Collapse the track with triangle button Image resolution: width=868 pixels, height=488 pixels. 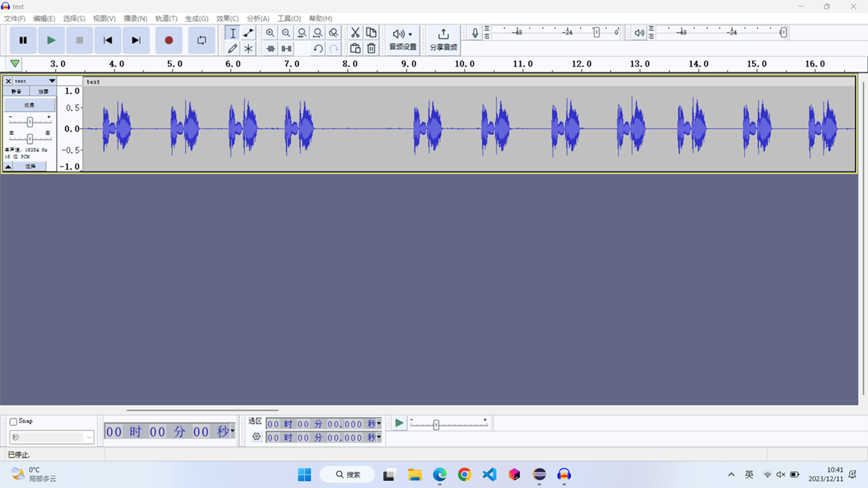point(8,167)
